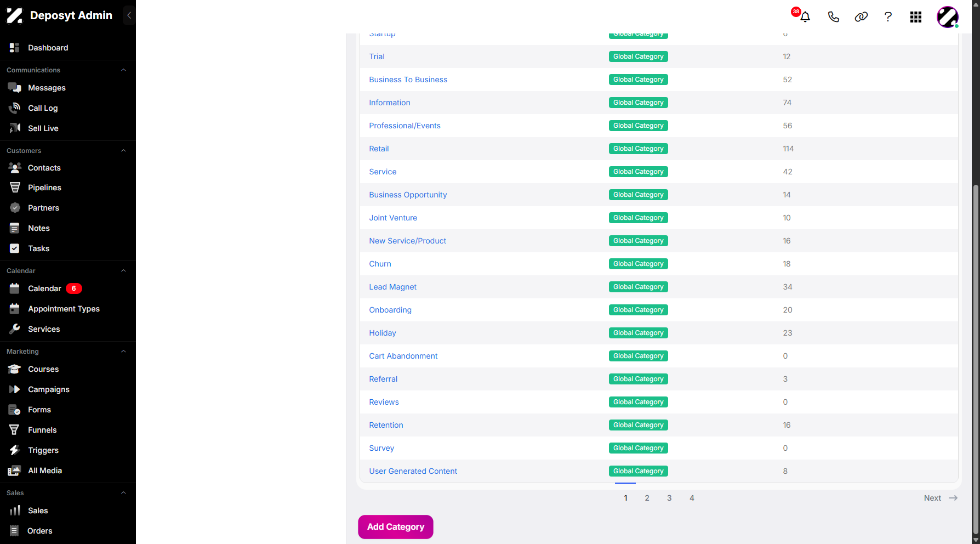The height and width of the screenshot is (544, 980).
Task: Click the Next page link
Action: [x=941, y=498]
